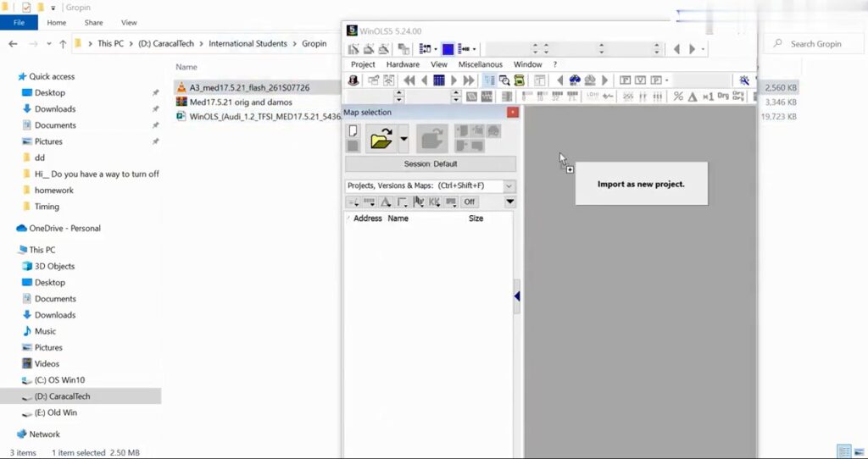The width and height of the screenshot is (868, 459).
Task: Click International Students in the address path
Action: [x=248, y=44]
